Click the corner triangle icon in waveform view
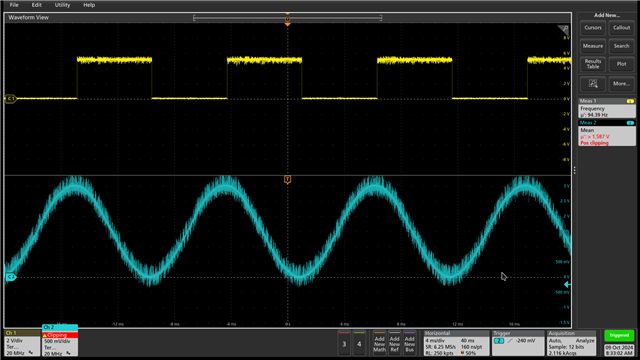640x360 pixels. coord(564,29)
